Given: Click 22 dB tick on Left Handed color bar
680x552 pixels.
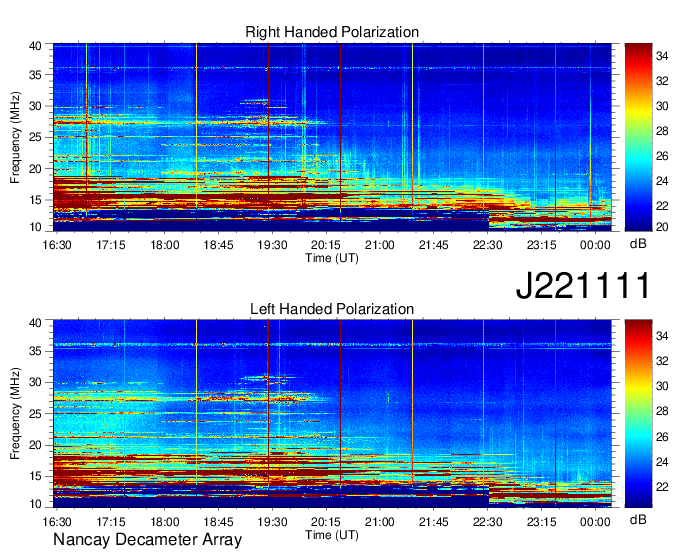Looking at the screenshot, I should click(x=662, y=487).
